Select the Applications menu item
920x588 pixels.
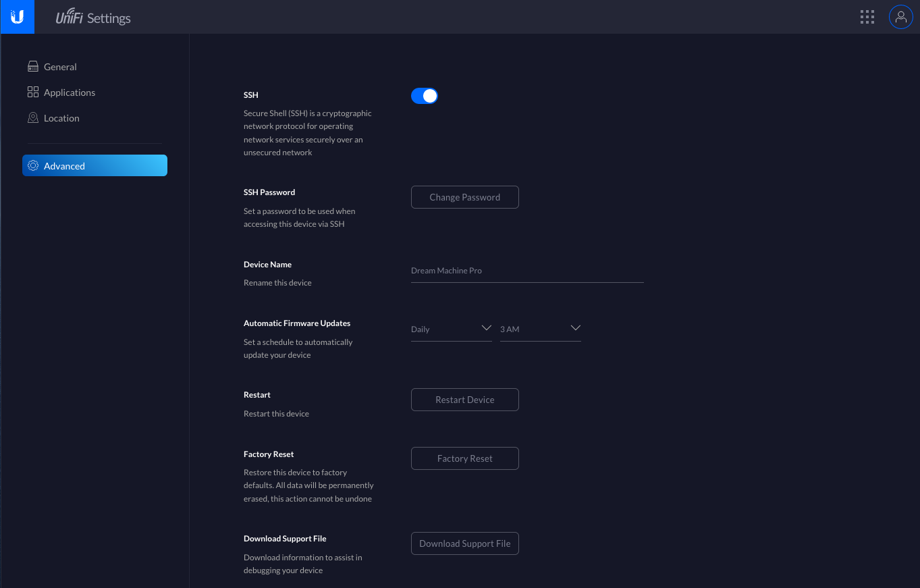click(70, 92)
